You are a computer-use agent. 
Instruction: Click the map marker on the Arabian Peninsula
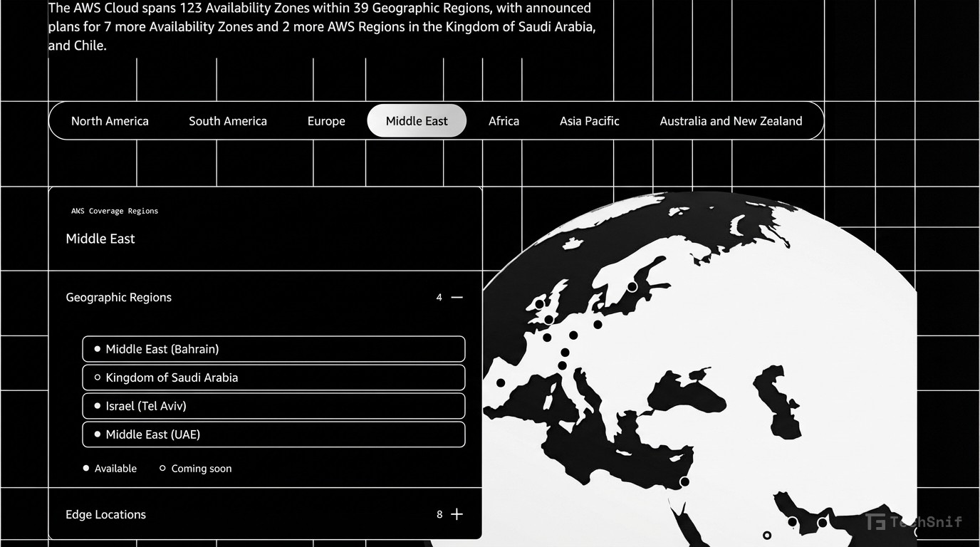click(792, 521)
